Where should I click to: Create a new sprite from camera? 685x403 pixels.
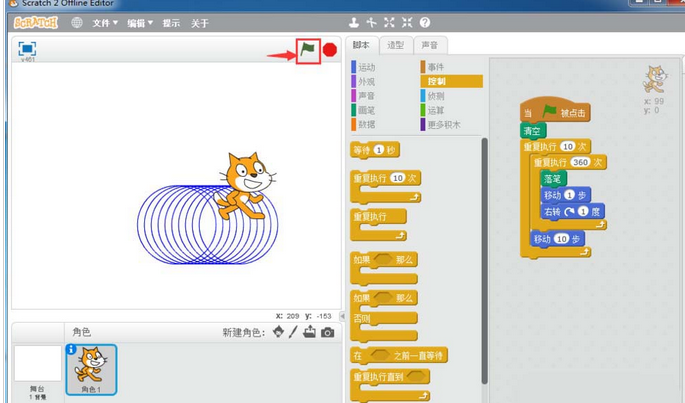coord(327,332)
